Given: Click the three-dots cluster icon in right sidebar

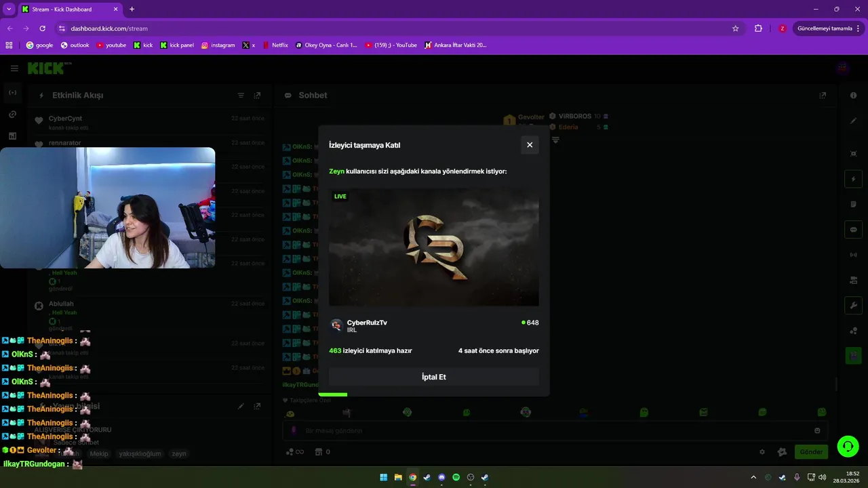Looking at the screenshot, I should 853,331.
